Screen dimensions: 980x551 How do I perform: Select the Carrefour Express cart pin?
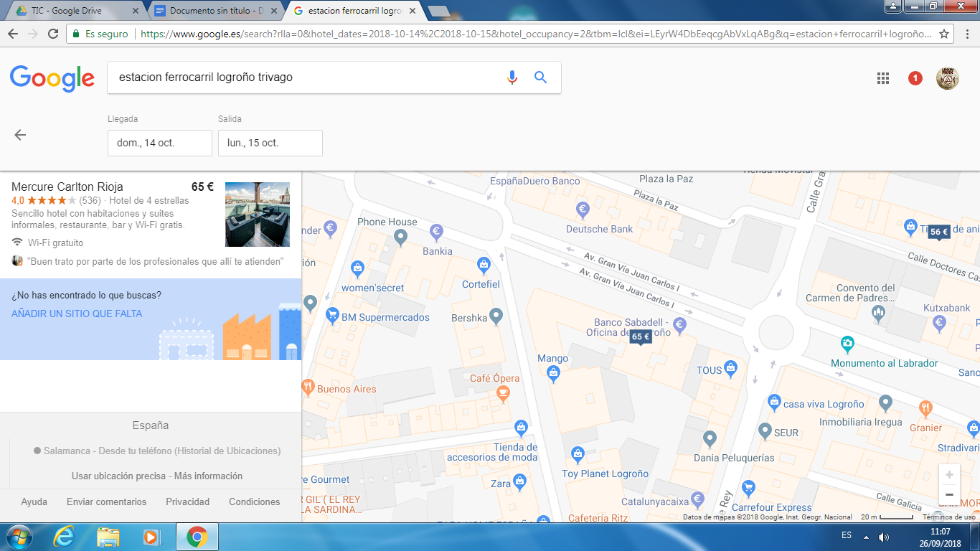749,489
